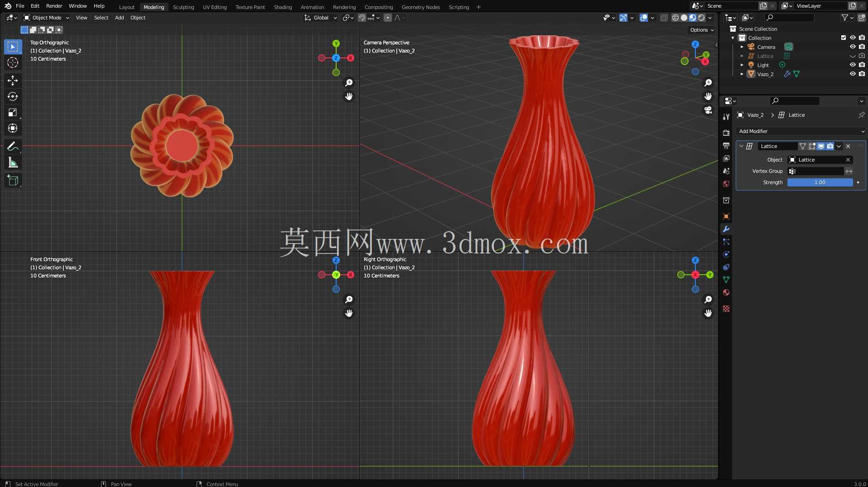Switch to the Sculpting workspace tab
This screenshot has width=868, height=487.
[x=183, y=7]
